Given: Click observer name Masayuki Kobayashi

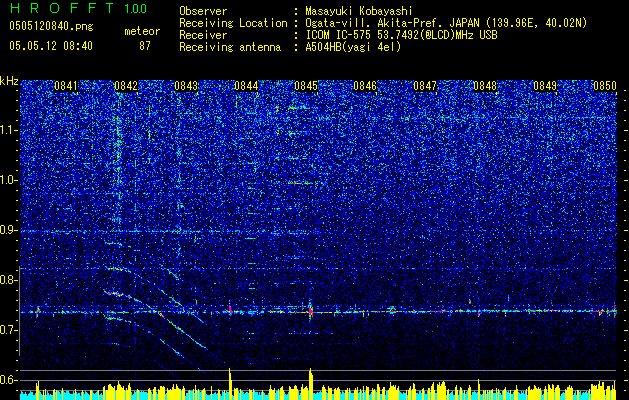Looking at the screenshot, I should [359, 11].
